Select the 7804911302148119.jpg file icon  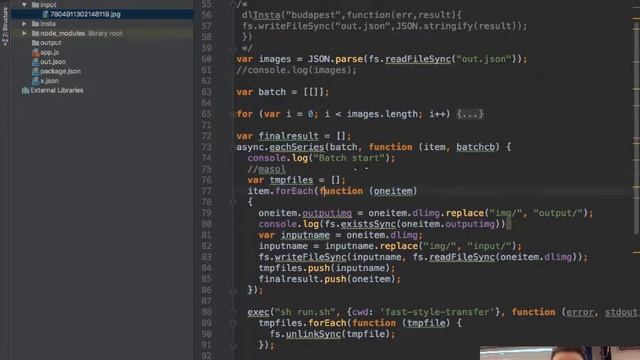tap(45, 14)
